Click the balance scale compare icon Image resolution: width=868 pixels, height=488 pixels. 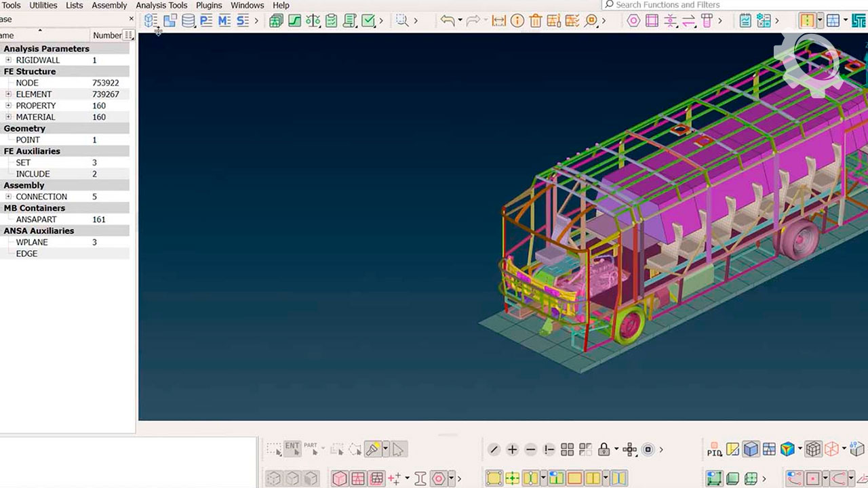313,20
